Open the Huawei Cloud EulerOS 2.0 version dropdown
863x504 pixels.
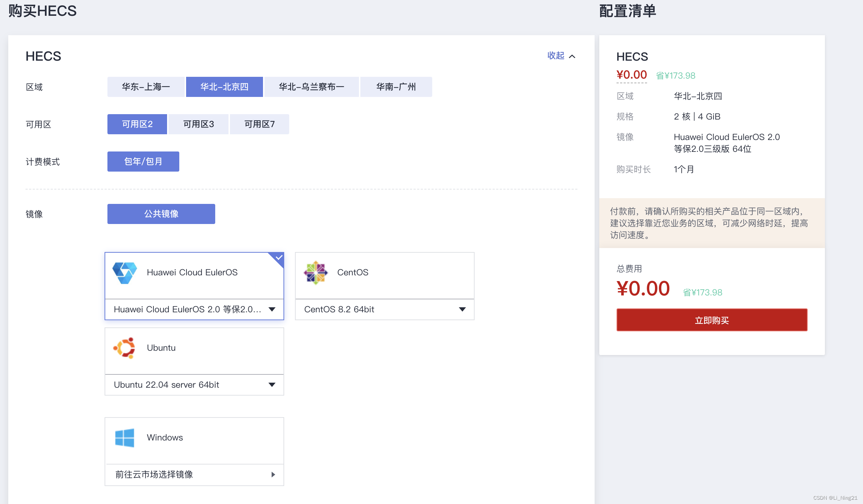(272, 309)
